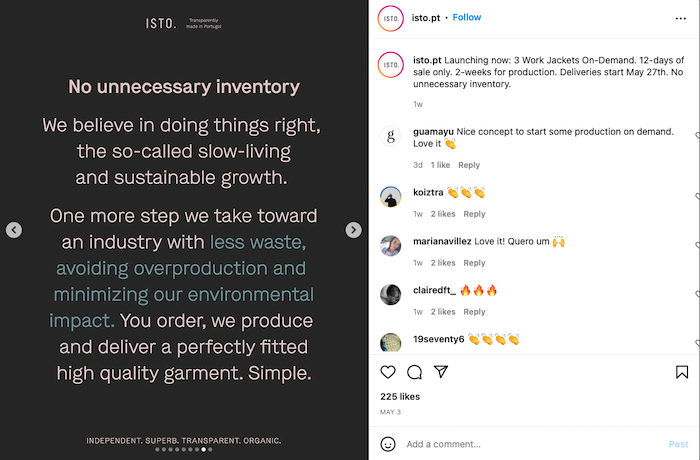The image size is (700, 460).
Task: Open marianavillez's profile avatar
Action: click(391, 245)
